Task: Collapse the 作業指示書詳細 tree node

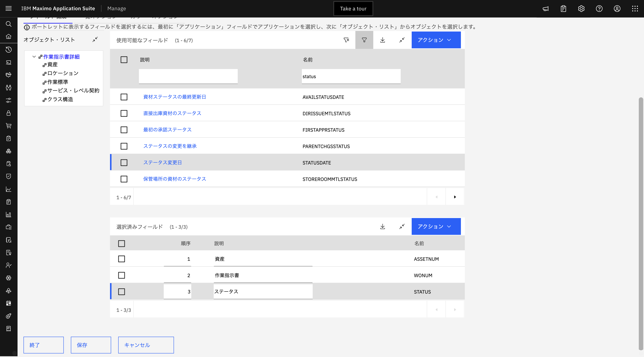Action: click(x=34, y=57)
